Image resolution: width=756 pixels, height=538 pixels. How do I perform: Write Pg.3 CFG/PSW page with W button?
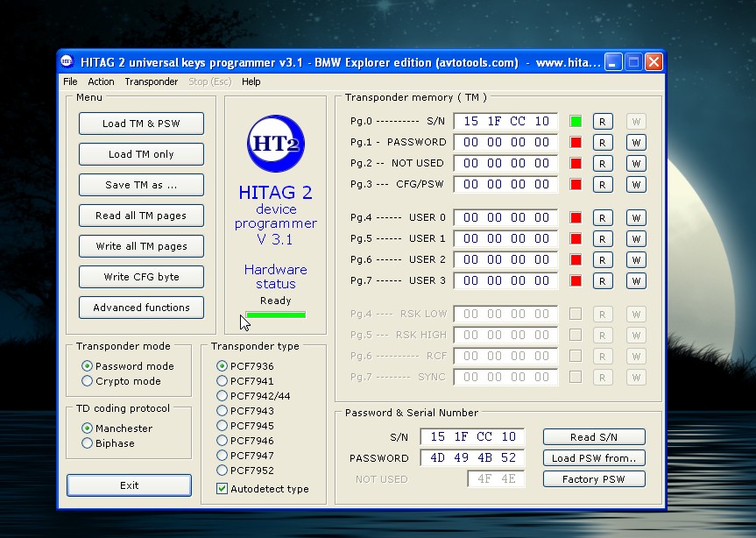pos(636,185)
